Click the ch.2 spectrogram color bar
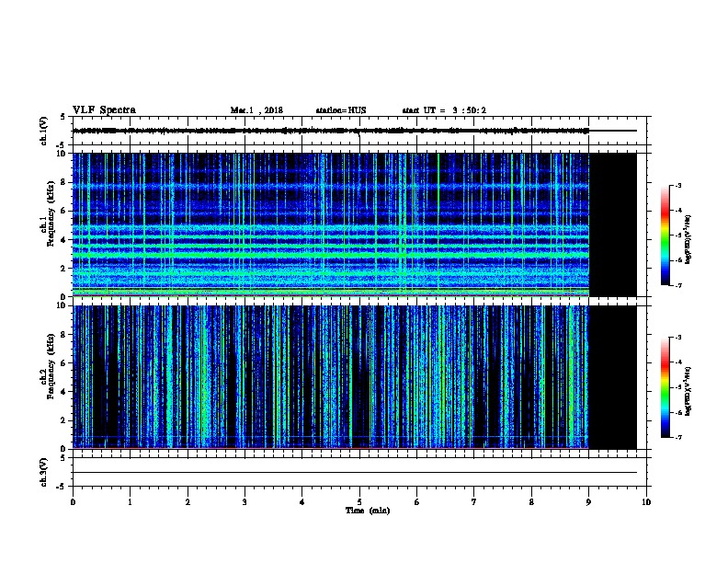 pyautogui.click(x=665, y=387)
